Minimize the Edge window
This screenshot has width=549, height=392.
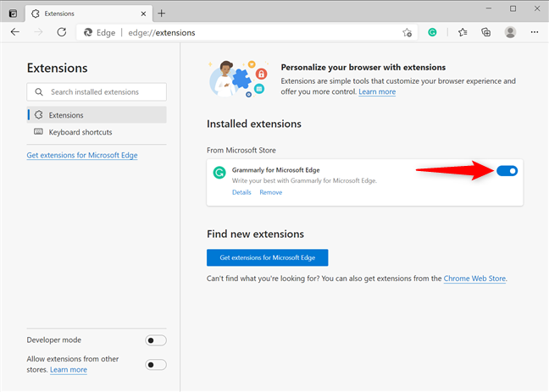click(489, 8)
